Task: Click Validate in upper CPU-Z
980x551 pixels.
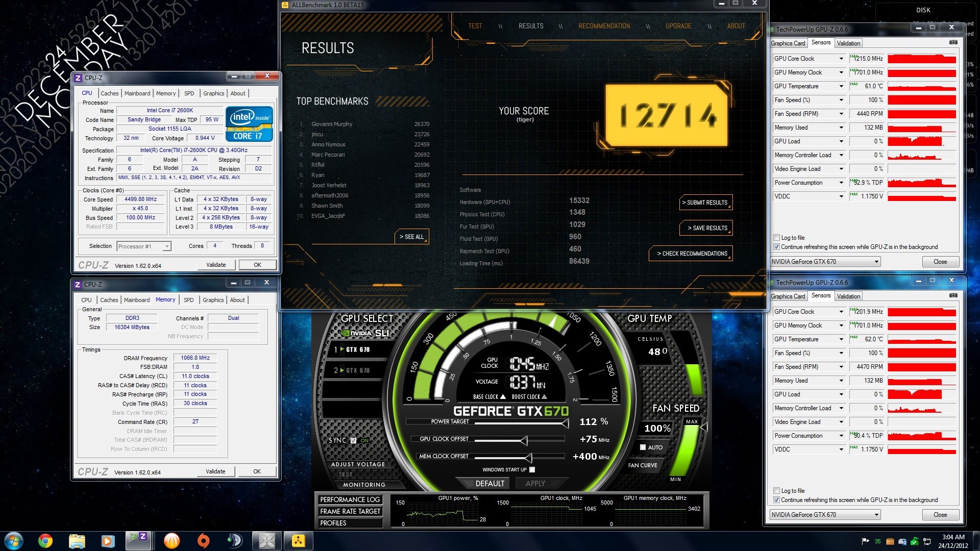Action: tap(216, 265)
